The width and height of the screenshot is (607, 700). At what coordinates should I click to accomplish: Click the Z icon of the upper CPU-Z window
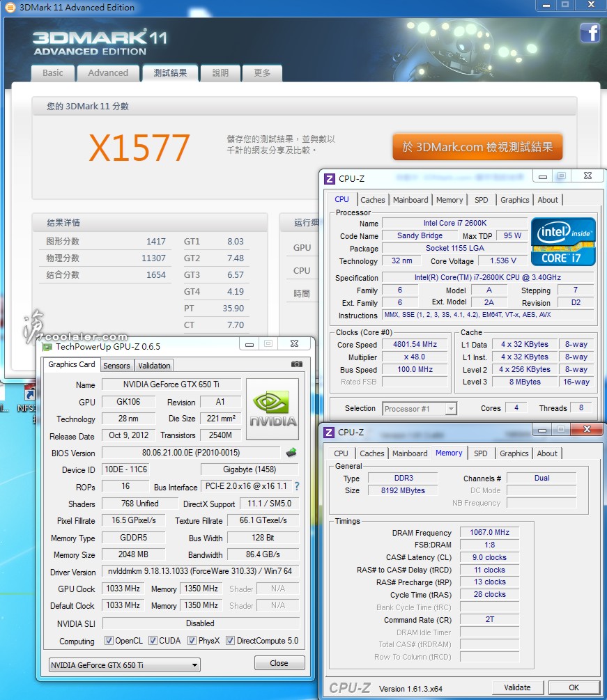[329, 178]
